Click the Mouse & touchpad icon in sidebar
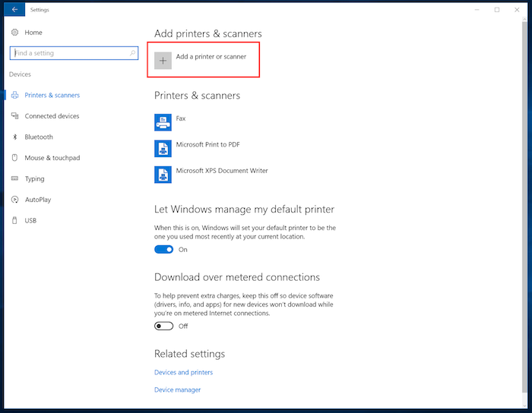Screen dimensions: 532x413 (x=14, y=158)
